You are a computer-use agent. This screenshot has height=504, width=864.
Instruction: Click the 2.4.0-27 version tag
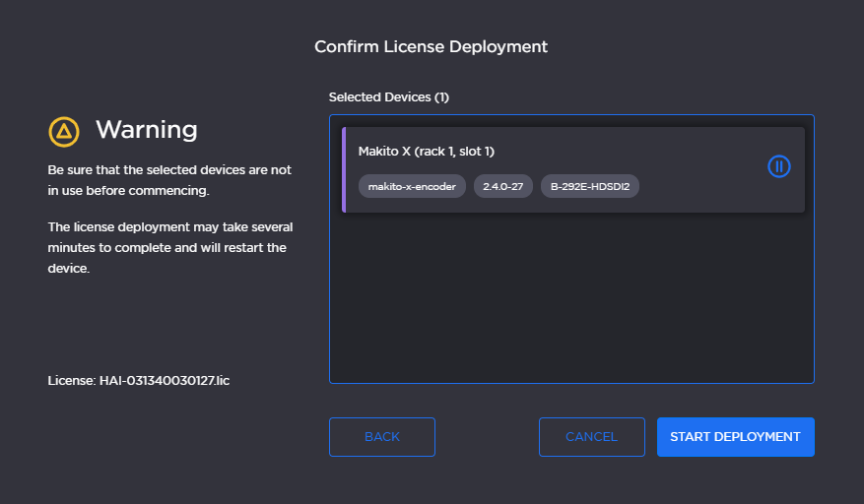coord(502,186)
